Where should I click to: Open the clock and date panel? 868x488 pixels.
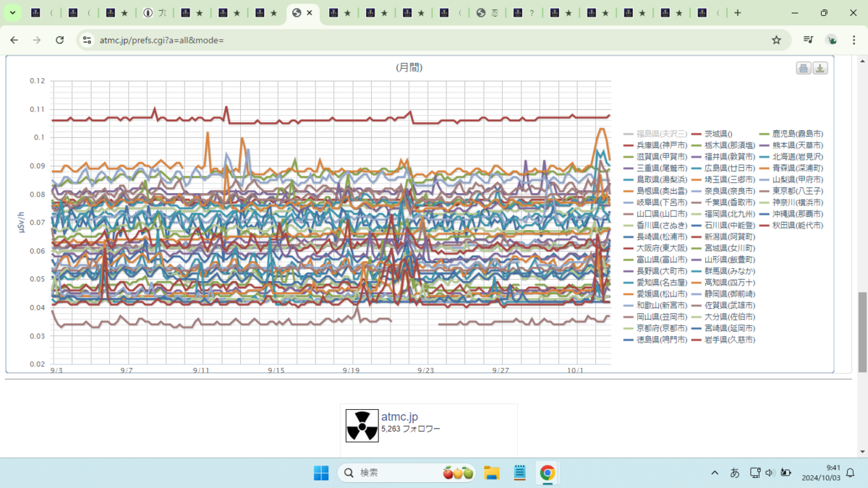(x=820, y=473)
